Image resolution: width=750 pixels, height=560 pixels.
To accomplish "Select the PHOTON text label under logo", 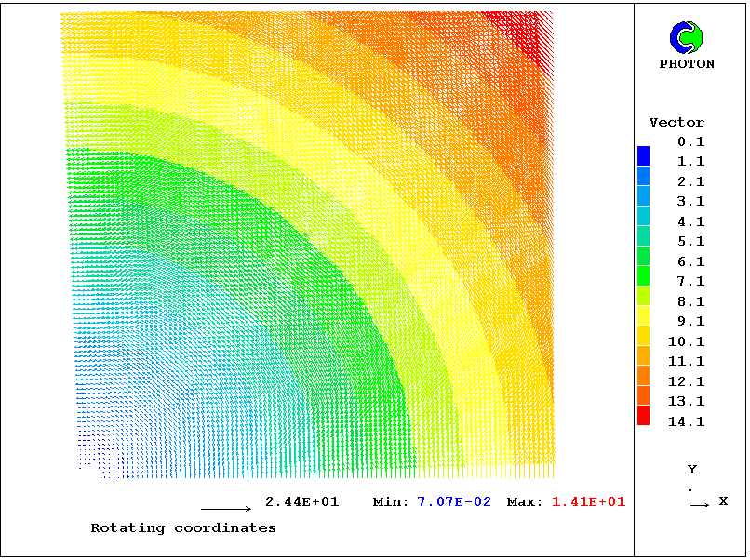I will click(x=687, y=64).
